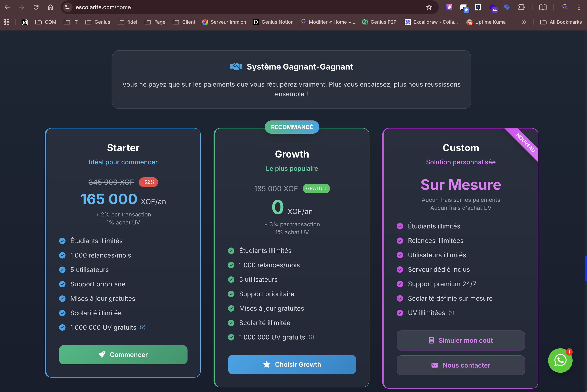Screen dimensions: 587x392
Task: Open the reading mode side panel icon
Action: (543, 7)
